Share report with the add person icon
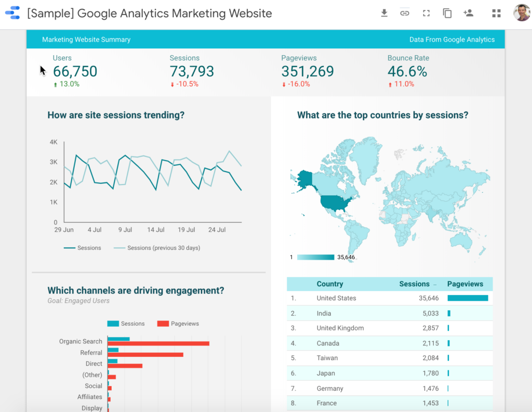This screenshot has height=412, width=532. click(468, 13)
